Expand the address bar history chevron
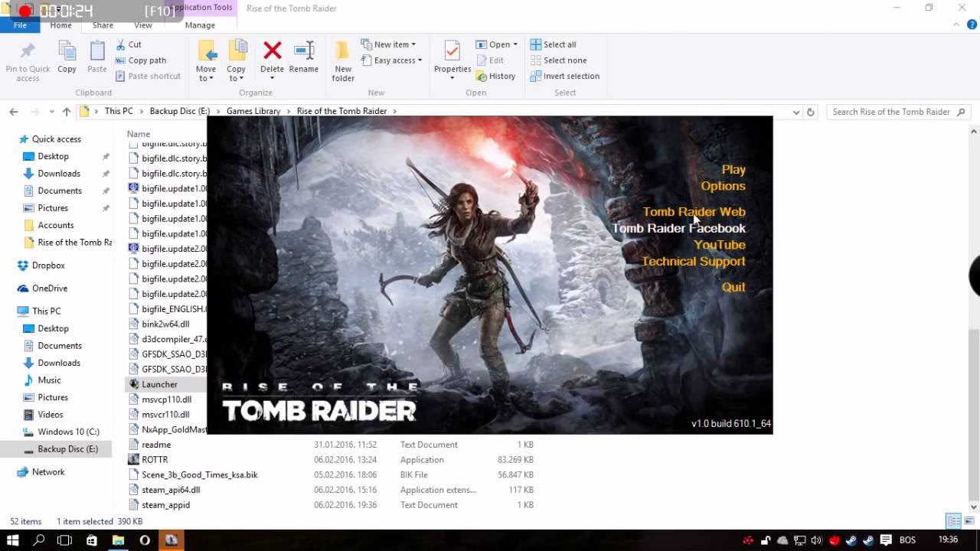 (x=796, y=112)
